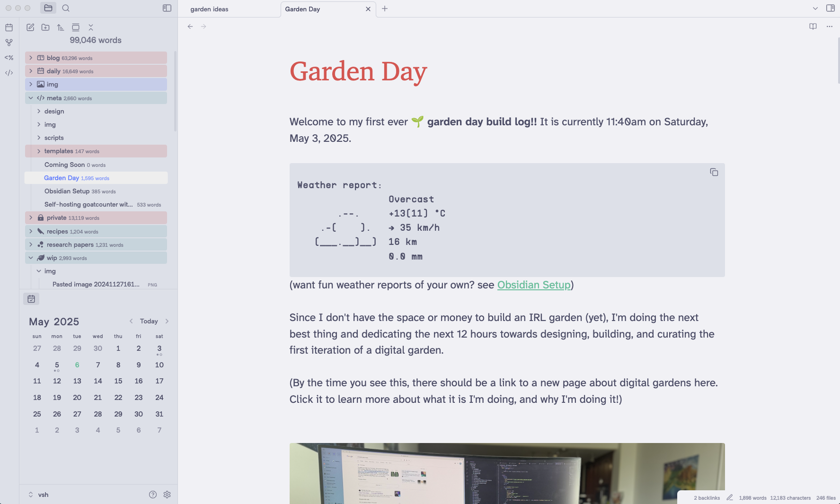Open settings gear icon
Screen dimensions: 840x504
(x=167, y=495)
